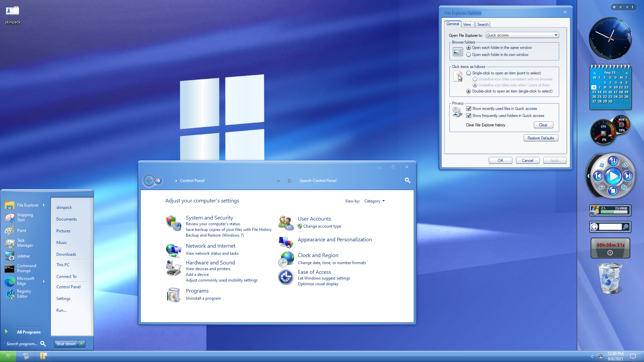Open the Programs icon in Control Panel
The width and height of the screenshot is (644, 362).
pos(173,295)
